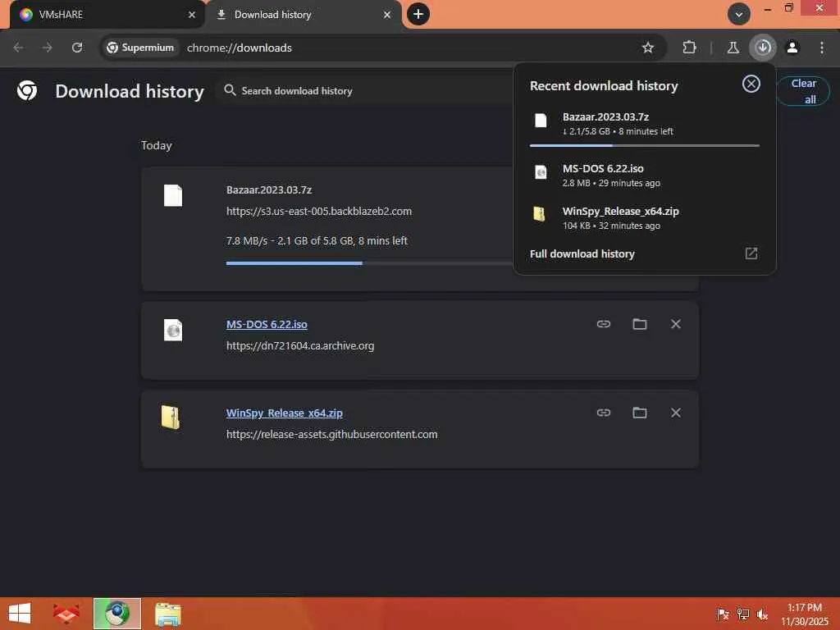This screenshot has width=840, height=630.
Task: Open the MS-DOS 6.22.iso link
Action: click(x=267, y=324)
